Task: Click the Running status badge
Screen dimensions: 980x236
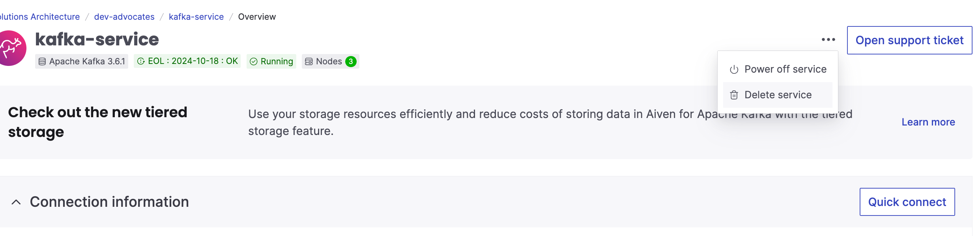Action: (271, 61)
